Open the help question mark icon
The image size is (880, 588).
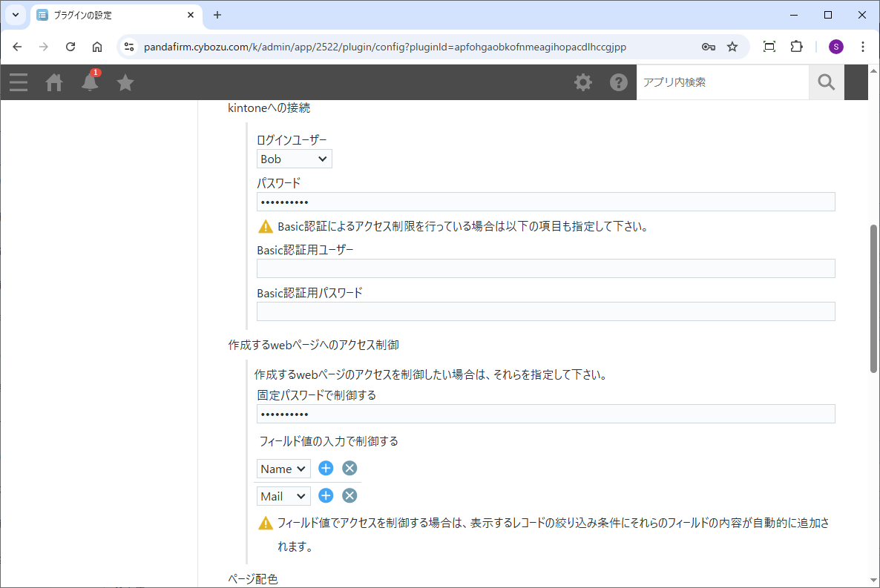619,82
